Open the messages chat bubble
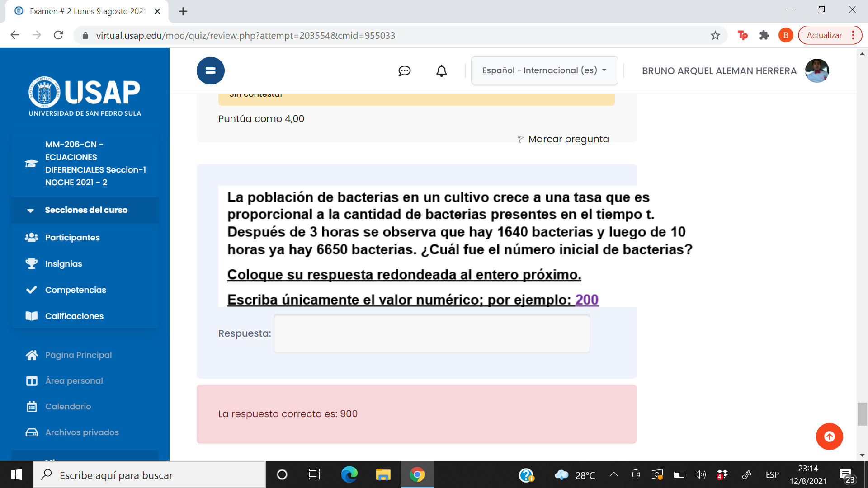868x488 pixels. click(405, 70)
